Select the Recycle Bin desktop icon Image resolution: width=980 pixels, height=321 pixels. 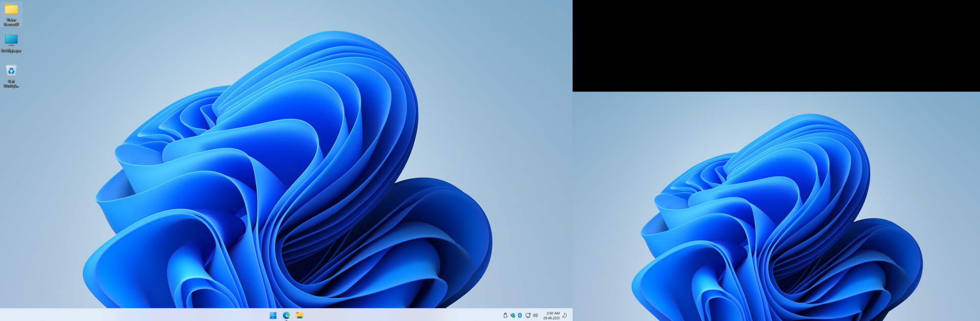tap(11, 76)
